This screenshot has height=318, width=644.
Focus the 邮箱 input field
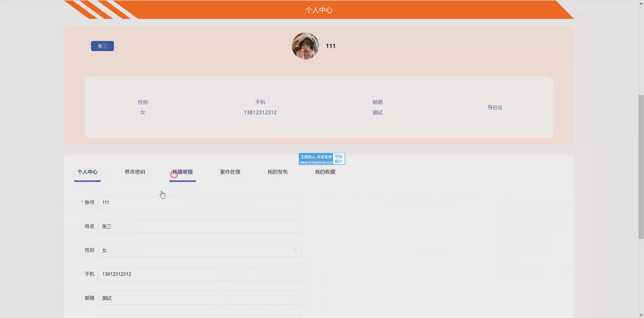tap(200, 298)
